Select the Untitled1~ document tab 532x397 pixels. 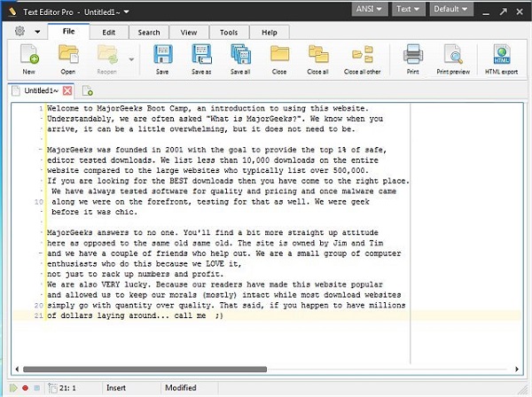(x=42, y=90)
